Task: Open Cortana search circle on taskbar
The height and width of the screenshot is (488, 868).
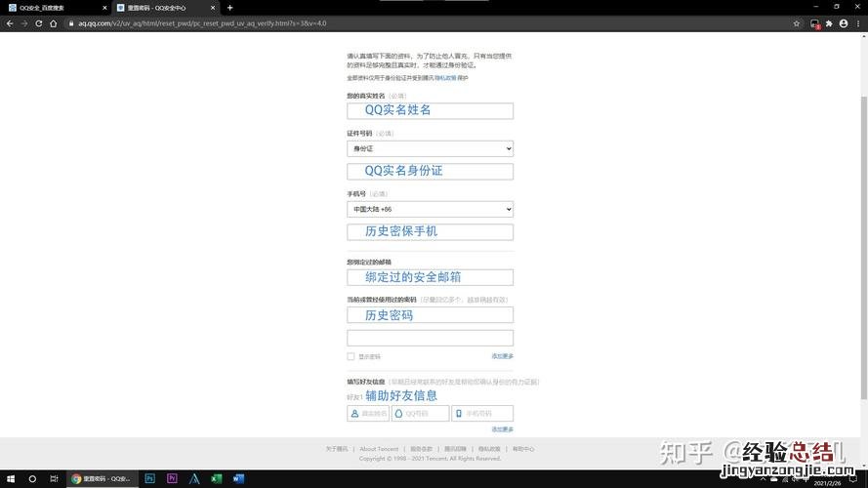Action: (32, 478)
